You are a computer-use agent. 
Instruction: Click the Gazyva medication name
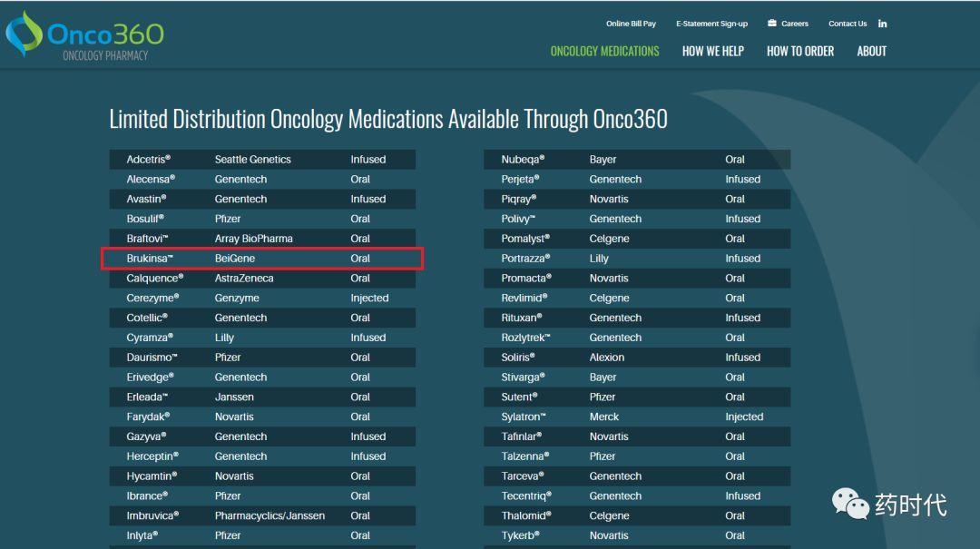[x=146, y=436]
